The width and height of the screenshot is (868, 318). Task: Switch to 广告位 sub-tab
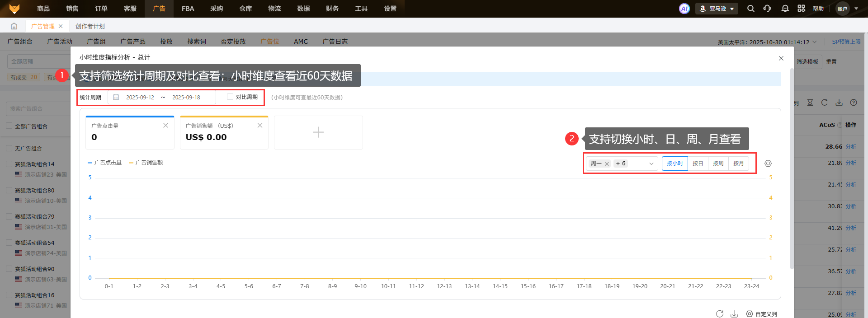[x=270, y=42]
